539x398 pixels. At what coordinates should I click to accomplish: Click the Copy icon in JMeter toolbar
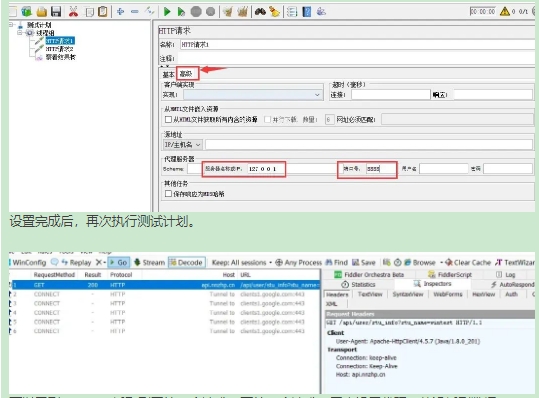pyautogui.click(x=89, y=12)
